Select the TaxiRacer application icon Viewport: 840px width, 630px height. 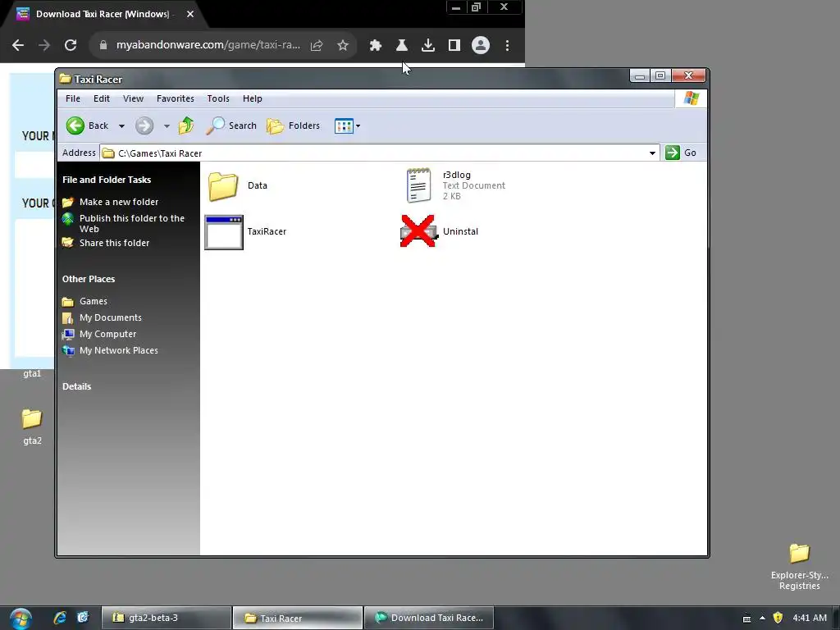pos(246,232)
